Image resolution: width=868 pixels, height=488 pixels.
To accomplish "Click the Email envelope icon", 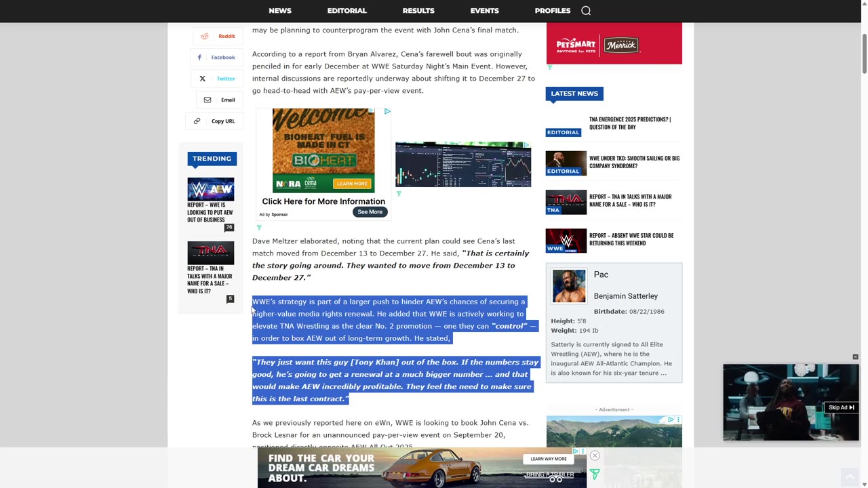I will [x=208, y=100].
